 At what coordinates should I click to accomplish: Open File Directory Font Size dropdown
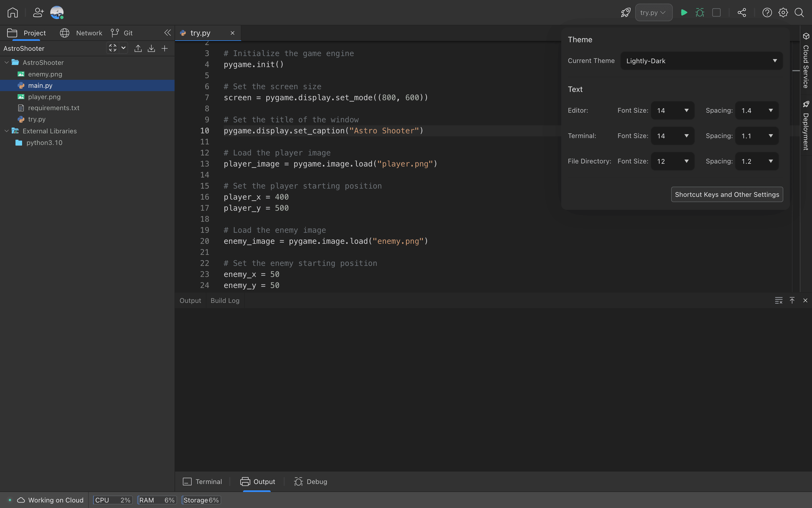click(673, 161)
